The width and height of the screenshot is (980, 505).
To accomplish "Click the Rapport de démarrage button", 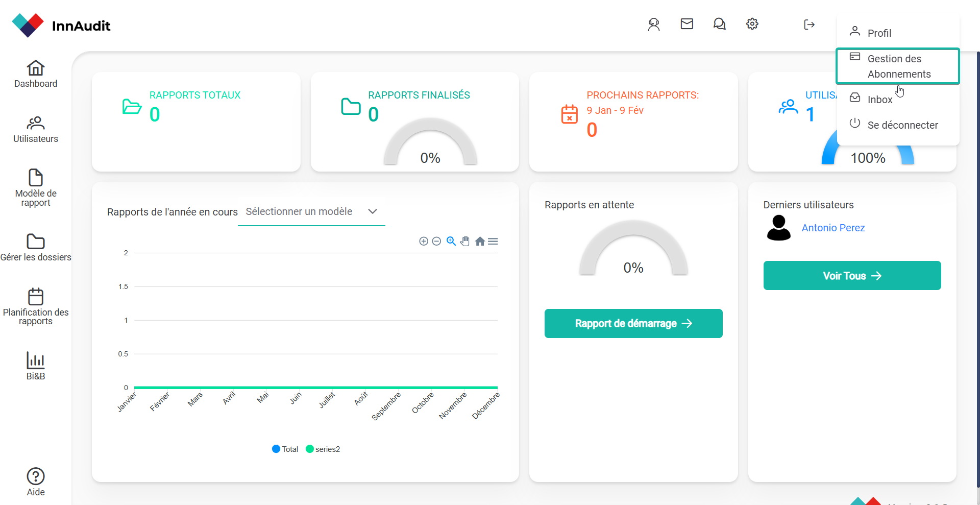I will pos(633,323).
